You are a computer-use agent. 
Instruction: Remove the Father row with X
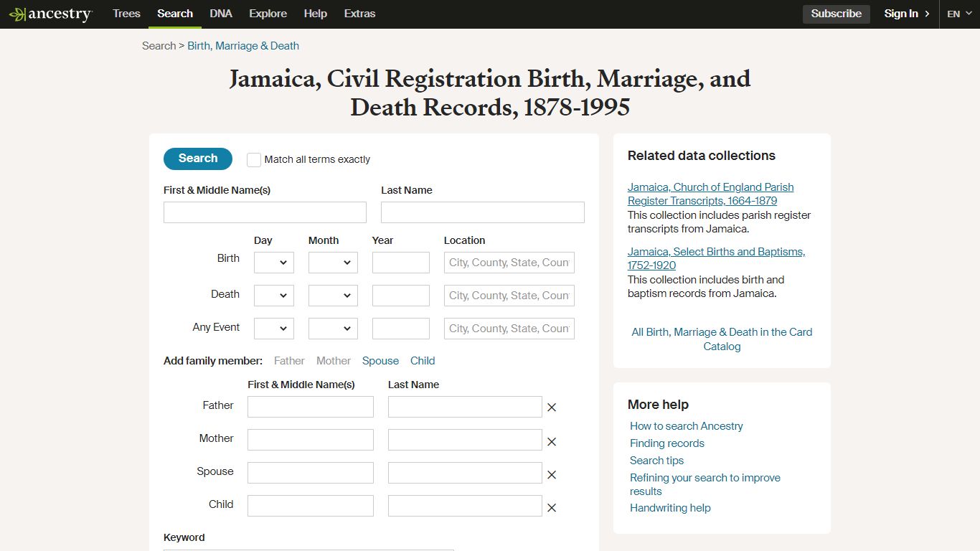point(552,408)
